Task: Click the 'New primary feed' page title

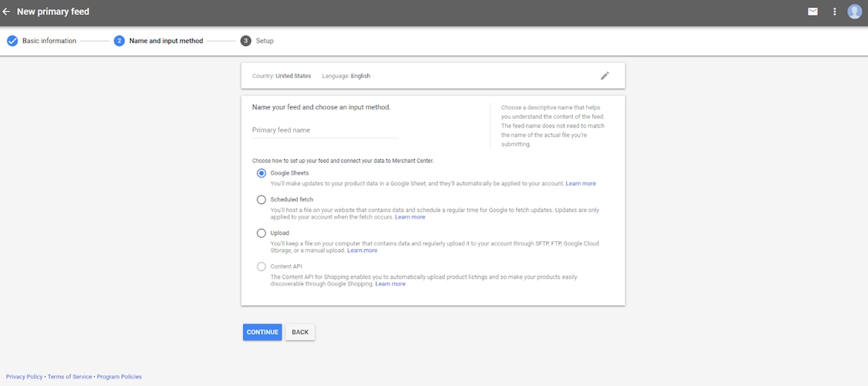Action: 54,12
